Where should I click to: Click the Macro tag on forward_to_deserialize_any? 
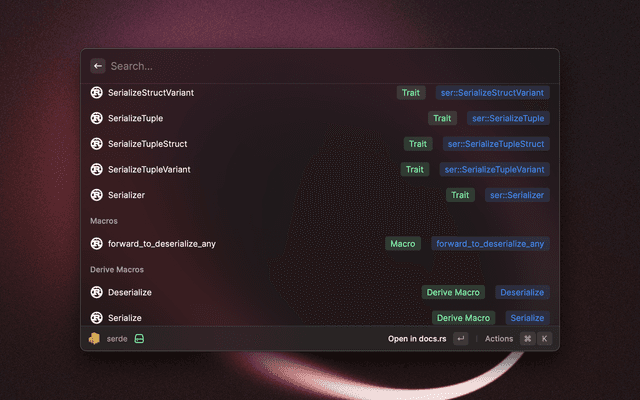click(403, 243)
